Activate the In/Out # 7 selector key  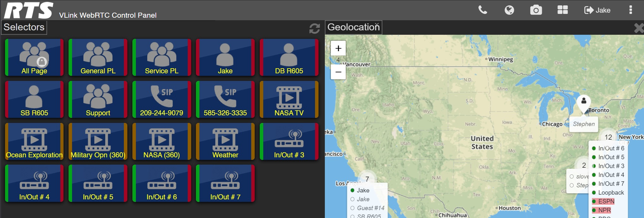225,183
